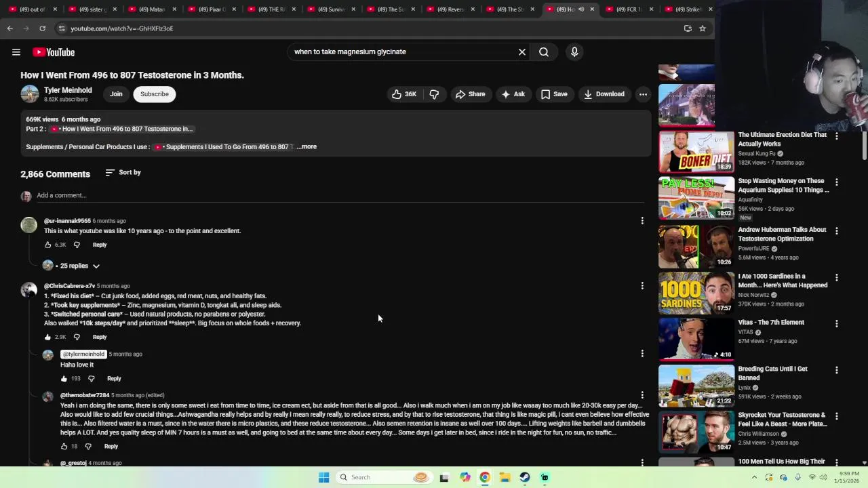
Task: Click the magnifier search button
Action: pyautogui.click(x=544, y=52)
